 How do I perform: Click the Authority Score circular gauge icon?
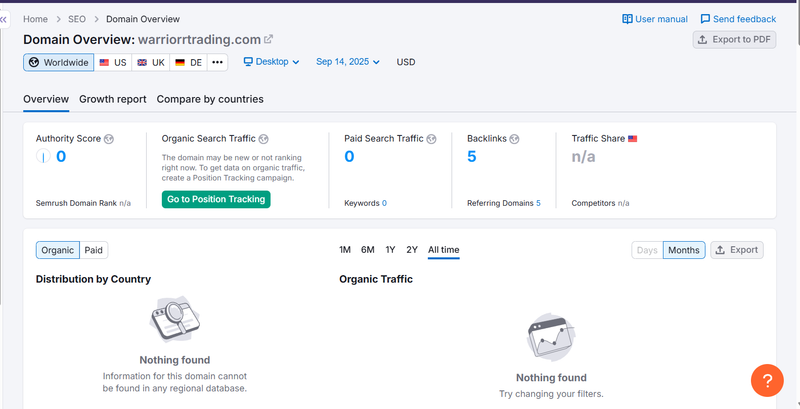click(43, 157)
